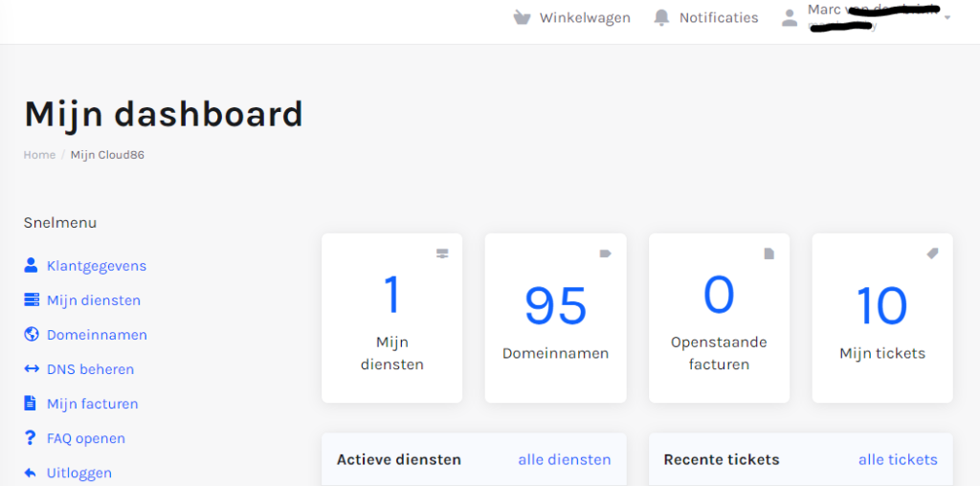Click Uitloggen to log out

(x=79, y=473)
